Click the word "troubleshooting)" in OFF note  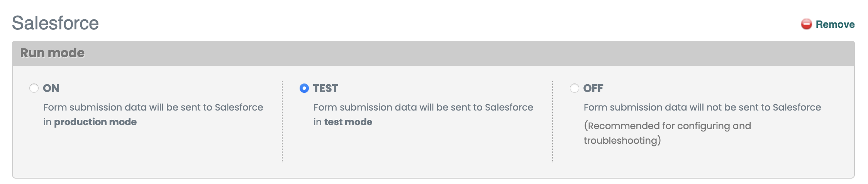(622, 141)
